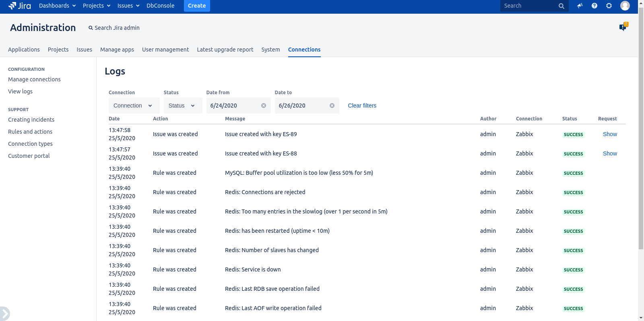Open the Connection filter dropdown
Image resolution: width=644 pixels, height=321 pixels.
[x=134, y=106]
